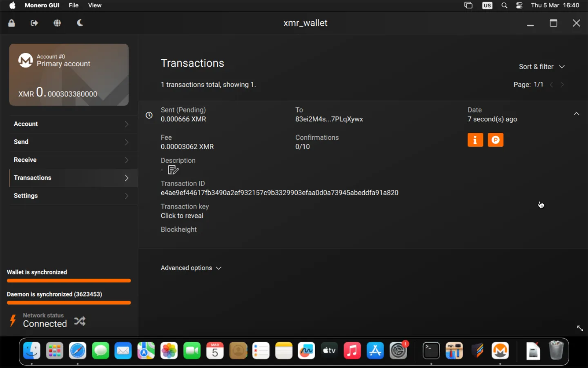
Task: Open Spotlight search in the menu bar
Action: (504, 5)
